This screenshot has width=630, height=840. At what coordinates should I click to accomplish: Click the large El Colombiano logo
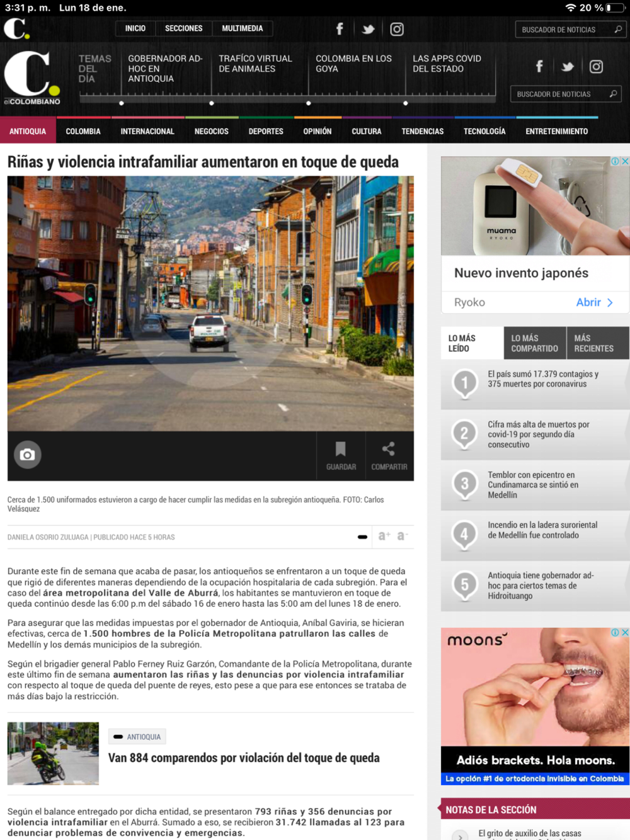click(32, 77)
